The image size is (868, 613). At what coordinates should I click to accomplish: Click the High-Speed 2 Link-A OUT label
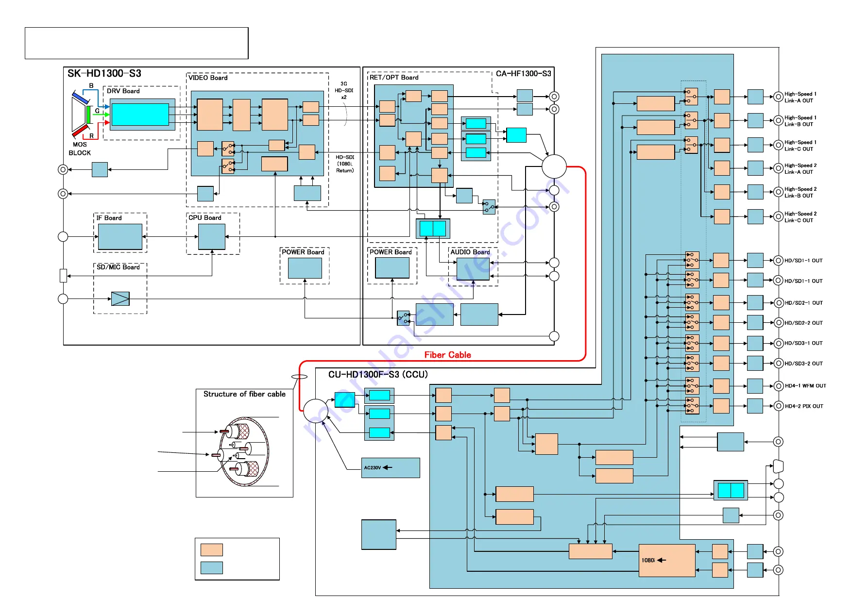coord(800,168)
